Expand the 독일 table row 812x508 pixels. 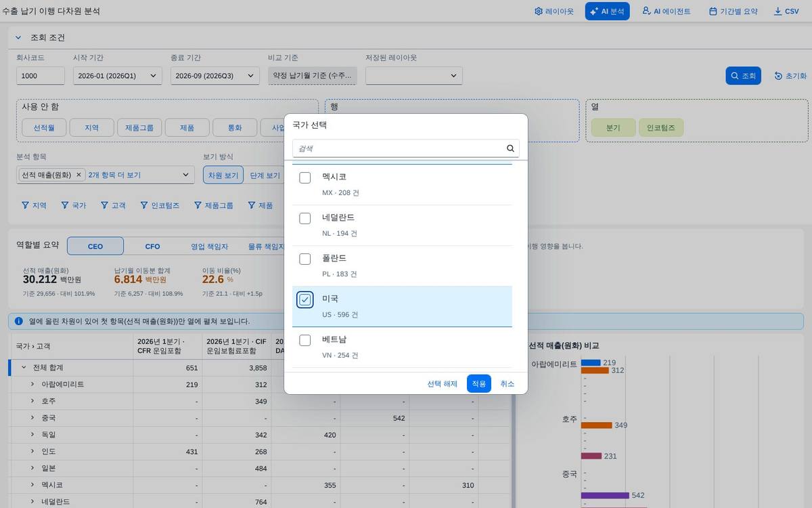click(32, 435)
